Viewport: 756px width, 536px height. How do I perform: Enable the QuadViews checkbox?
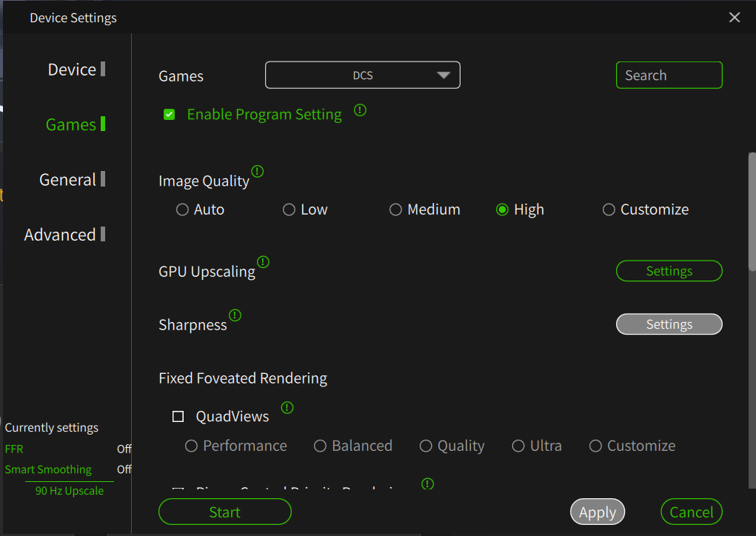coord(178,417)
